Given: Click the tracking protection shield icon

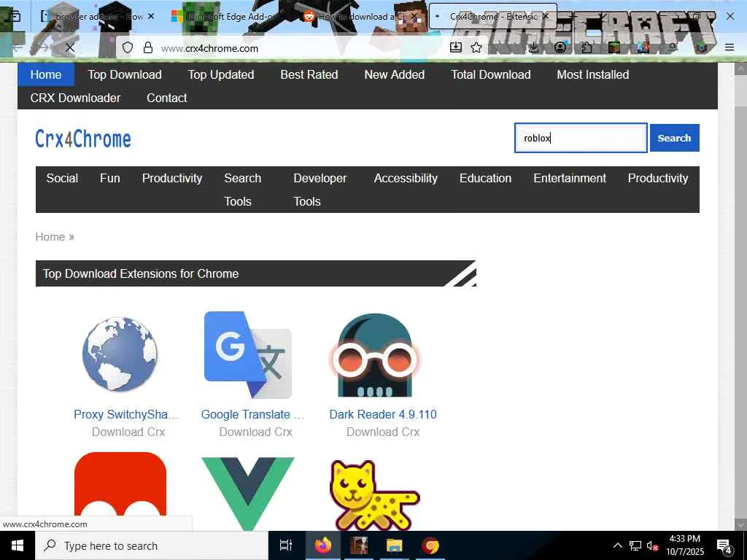Looking at the screenshot, I should coord(127,47).
